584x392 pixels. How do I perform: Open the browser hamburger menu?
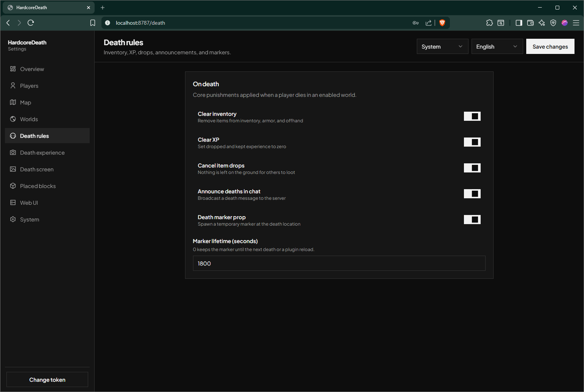[x=576, y=23]
